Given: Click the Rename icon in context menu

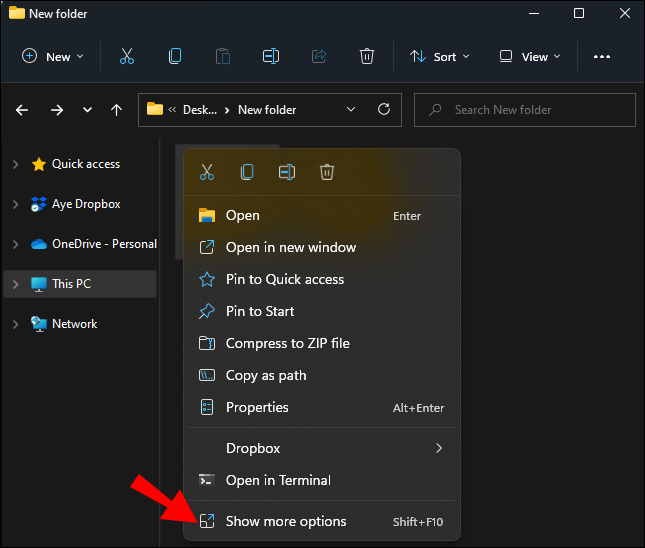Looking at the screenshot, I should [x=287, y=172].
